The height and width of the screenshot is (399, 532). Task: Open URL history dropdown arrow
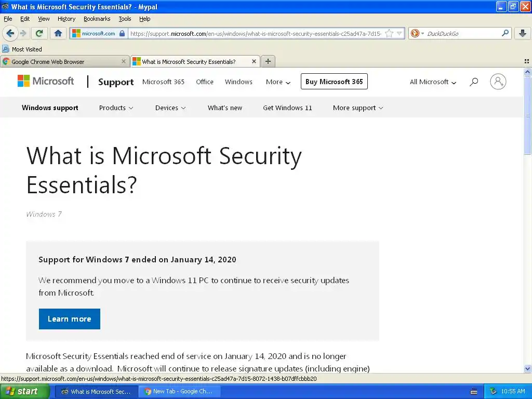tap(400, 33)
